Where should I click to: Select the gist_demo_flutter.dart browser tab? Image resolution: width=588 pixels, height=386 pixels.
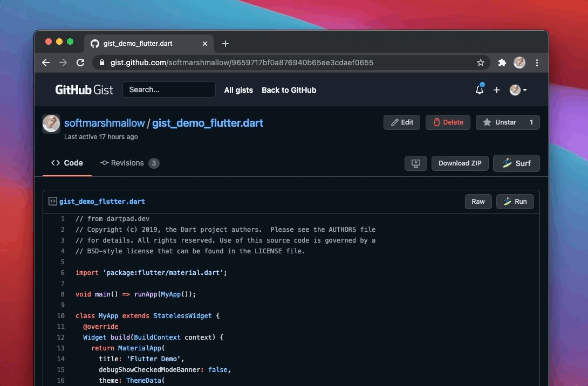click(x=149, y=44)
